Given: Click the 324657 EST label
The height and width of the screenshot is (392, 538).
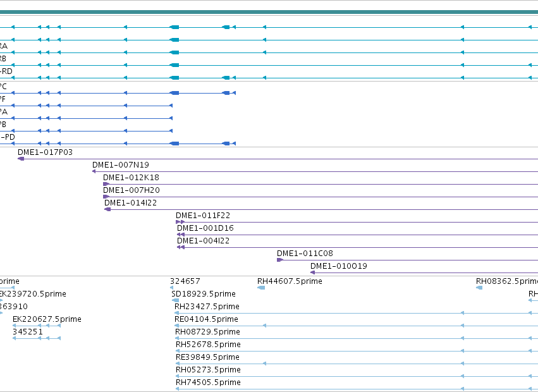Looking at the screenshot, I should point(185,281).
